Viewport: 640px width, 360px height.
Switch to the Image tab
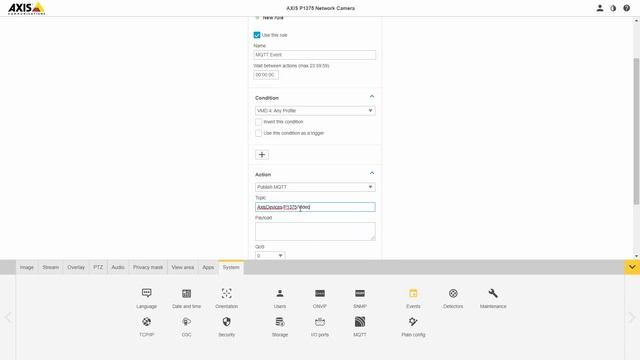pos(27,267)
